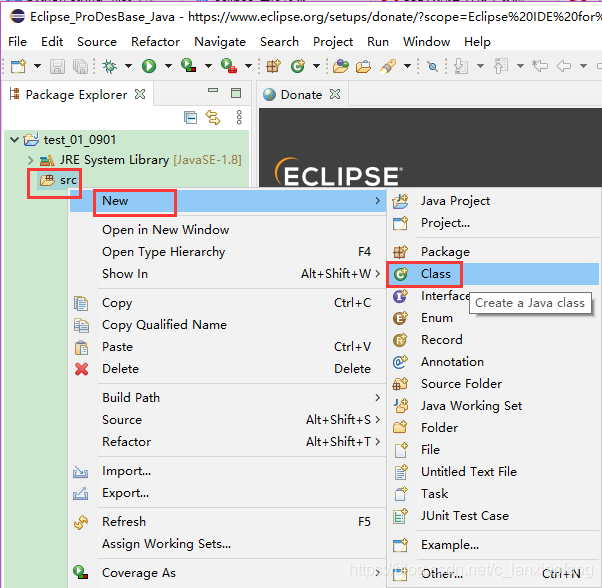Click the green Run button icon
Image resolution: width=602 pixels, height=588 pixels.
(149, 66)
